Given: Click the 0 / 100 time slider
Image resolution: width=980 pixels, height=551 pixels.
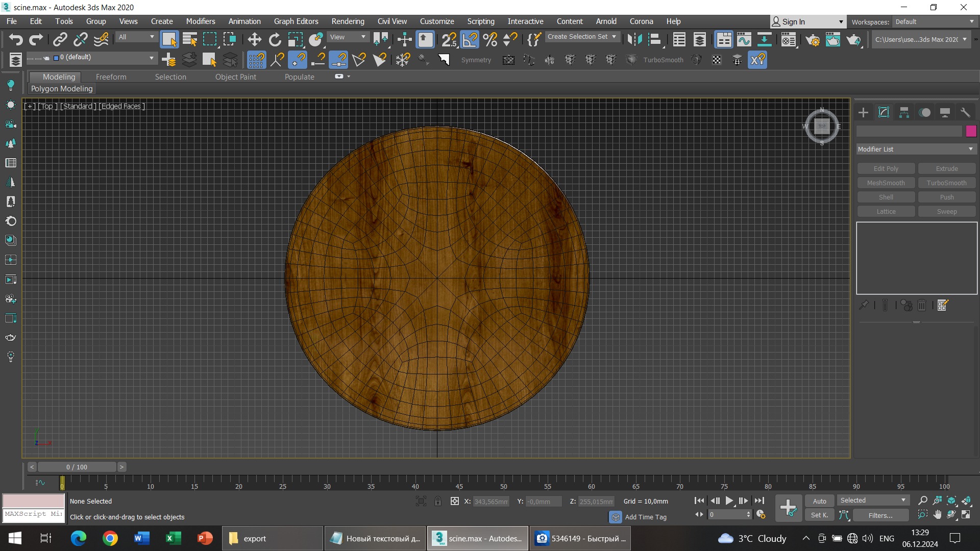Looking at the screenshot, I should (x=77, y=467).
